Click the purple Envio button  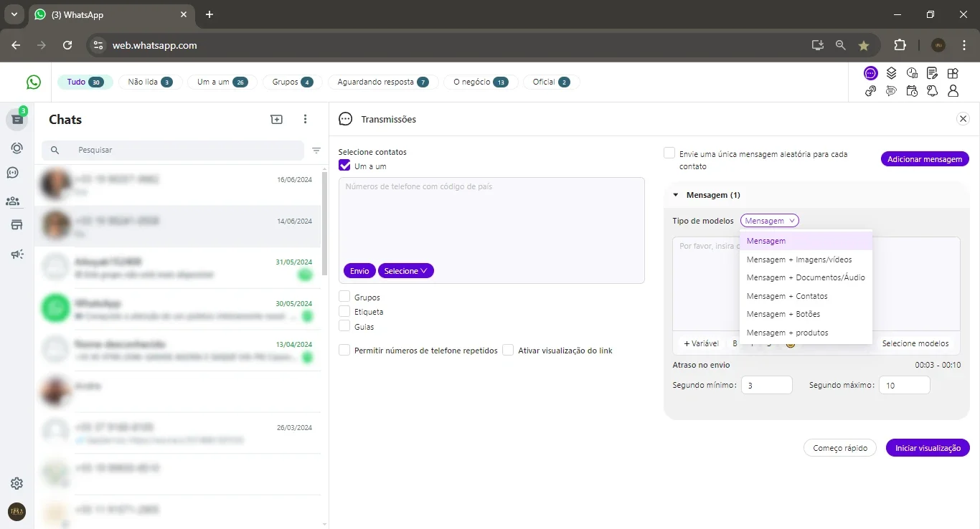[359, 271]
